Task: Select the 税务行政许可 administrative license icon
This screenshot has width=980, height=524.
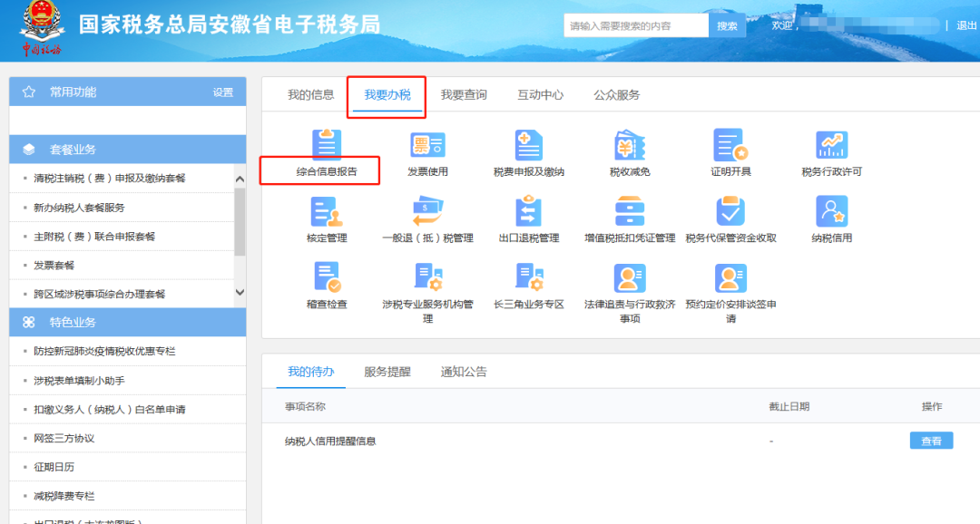Action: click(831, 150)
